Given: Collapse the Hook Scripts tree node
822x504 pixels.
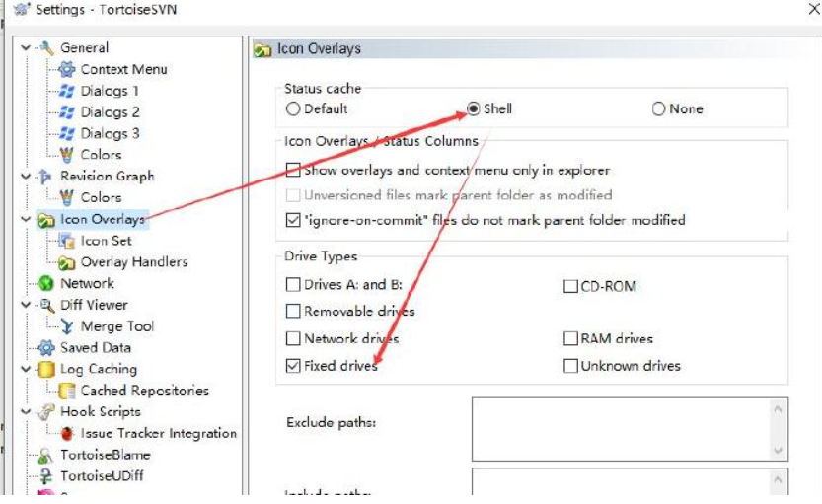Looking at the screenshot, I should 26,412.
